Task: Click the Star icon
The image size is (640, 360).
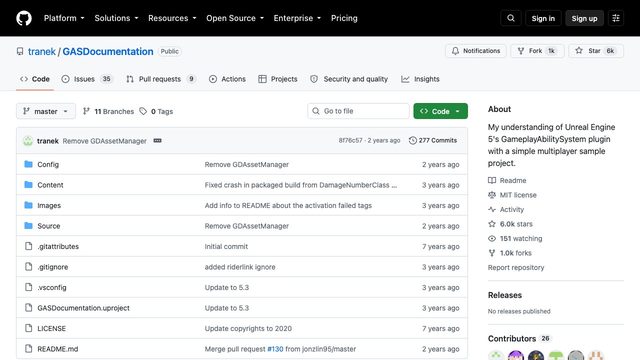Action: coord(579,51)
